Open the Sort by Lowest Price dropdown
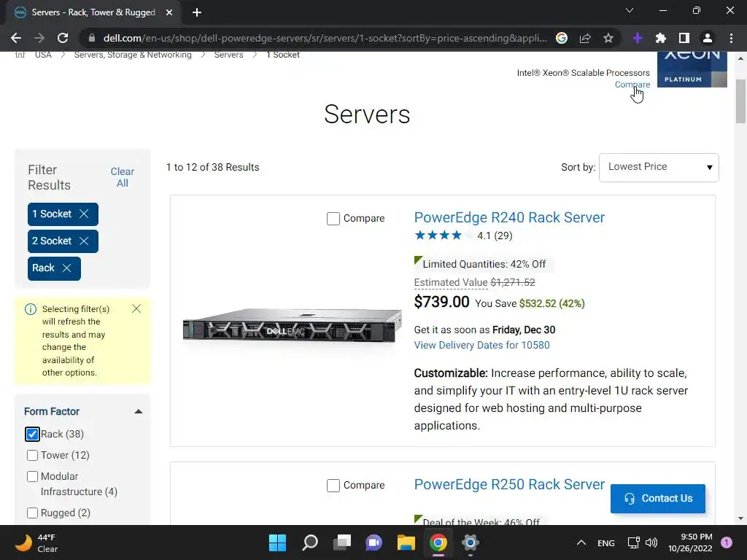The width and height of the screenshot is (747, 560). [659, 167]
